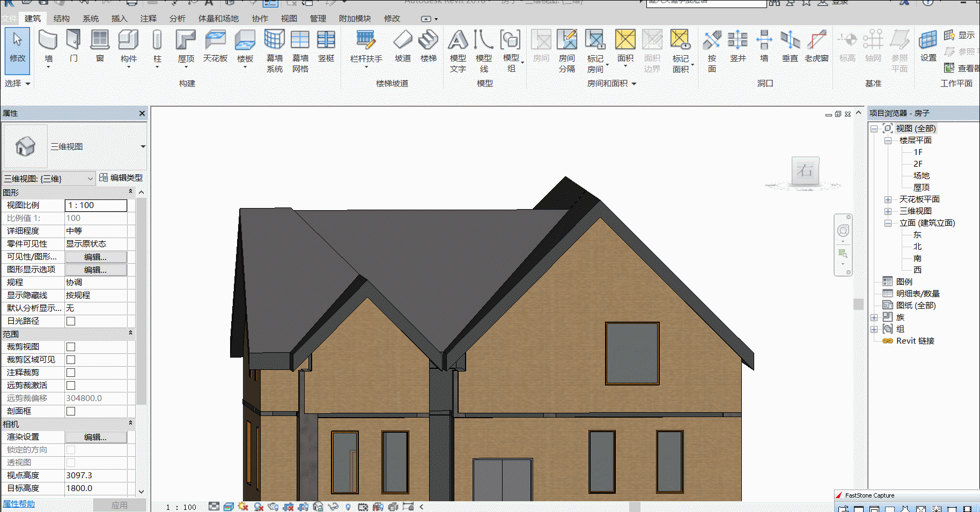Viewport: 980px width, 512px height.
Task: Select the Wall (墙) tool in the build panel
Action: click(x=48, y=47)
